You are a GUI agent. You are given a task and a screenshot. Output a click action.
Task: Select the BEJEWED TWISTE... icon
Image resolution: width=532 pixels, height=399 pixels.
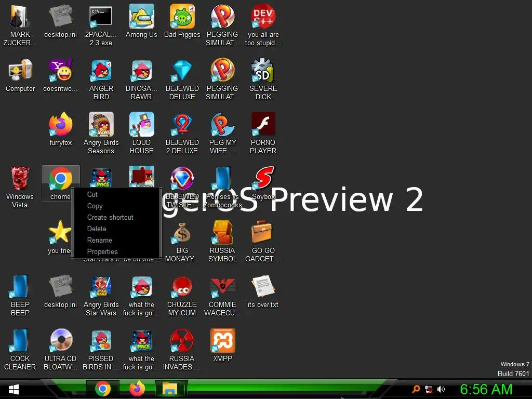(182, 187)
